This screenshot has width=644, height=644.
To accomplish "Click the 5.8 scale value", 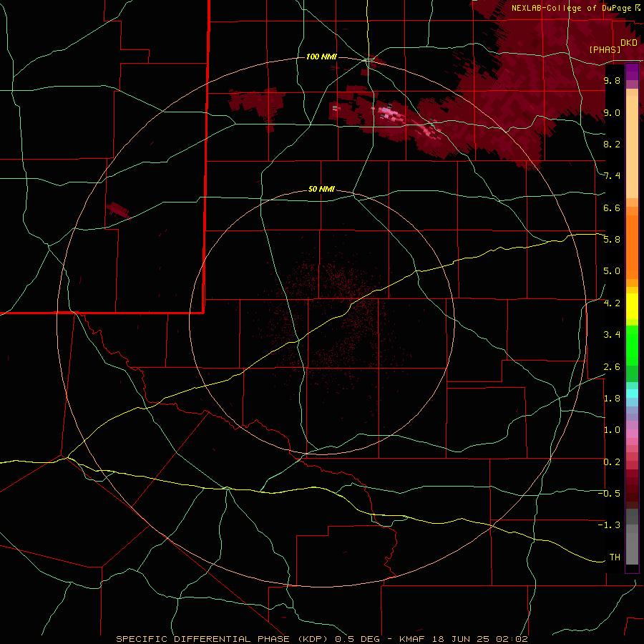I will pyautogui.click(x=612, y=240).
